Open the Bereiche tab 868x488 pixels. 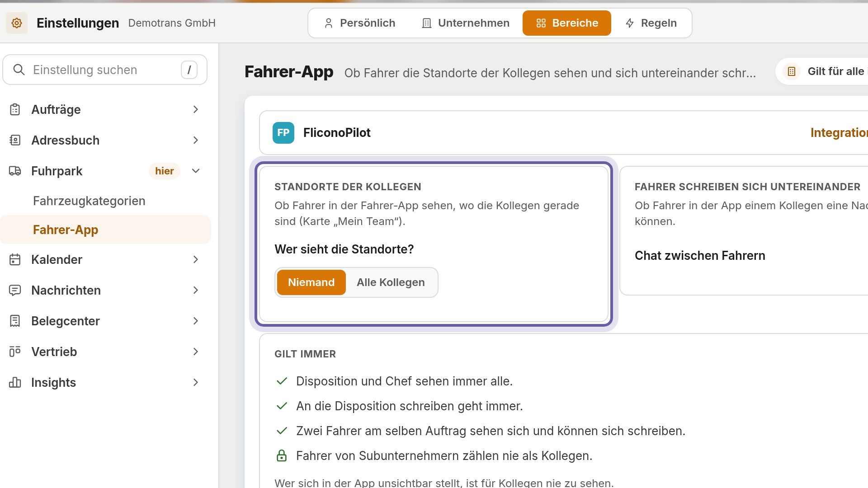pos(567,23)
